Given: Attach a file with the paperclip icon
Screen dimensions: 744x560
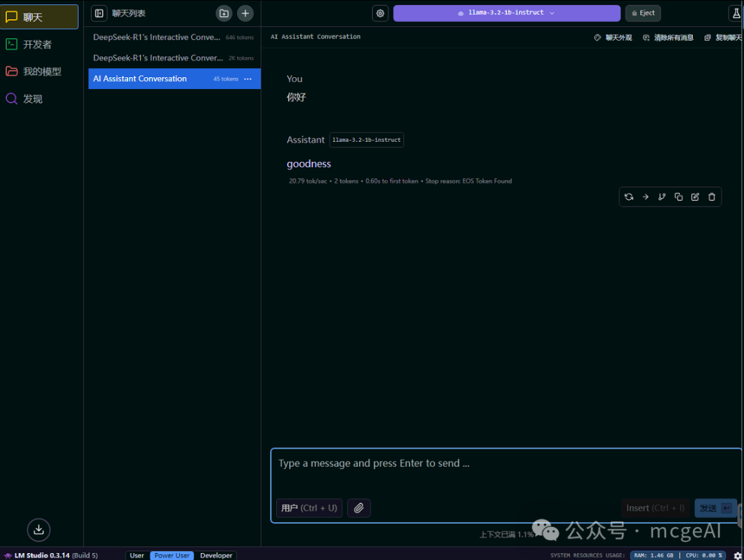Looking at the screenshot, I should pyautogui.click(x=359, y=508).
